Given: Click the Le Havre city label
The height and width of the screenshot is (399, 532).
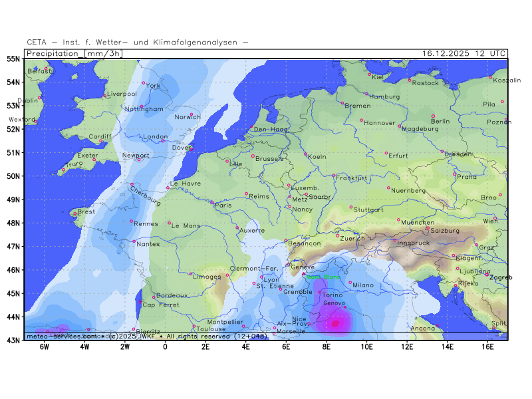Looking at the screenshot, I should (x=185, y=184).
